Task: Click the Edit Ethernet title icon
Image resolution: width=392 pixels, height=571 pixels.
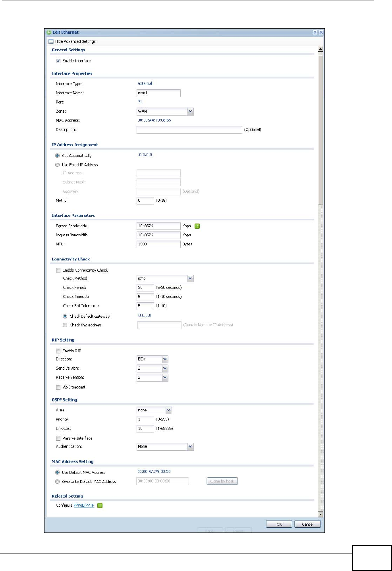Action: (x=49, y=33)
